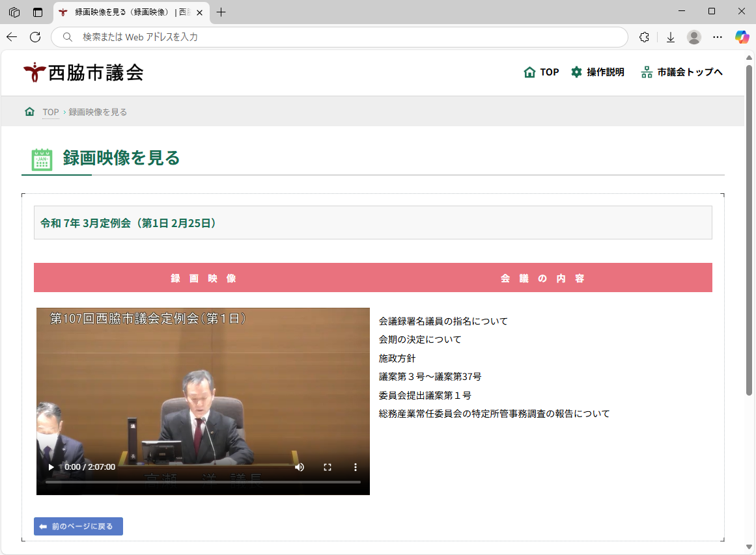Screen dimensions: 756x555
Task: Mute the video with speaker icon
Action: [x=300, y=467]
